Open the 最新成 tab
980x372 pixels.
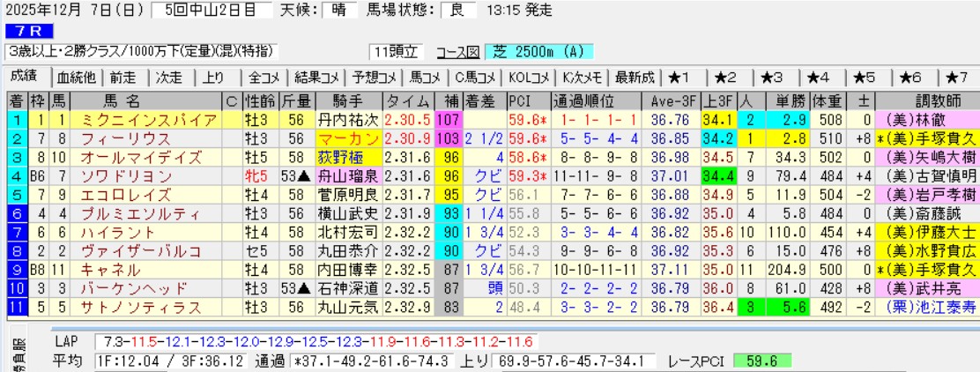(x=635, y=77)
